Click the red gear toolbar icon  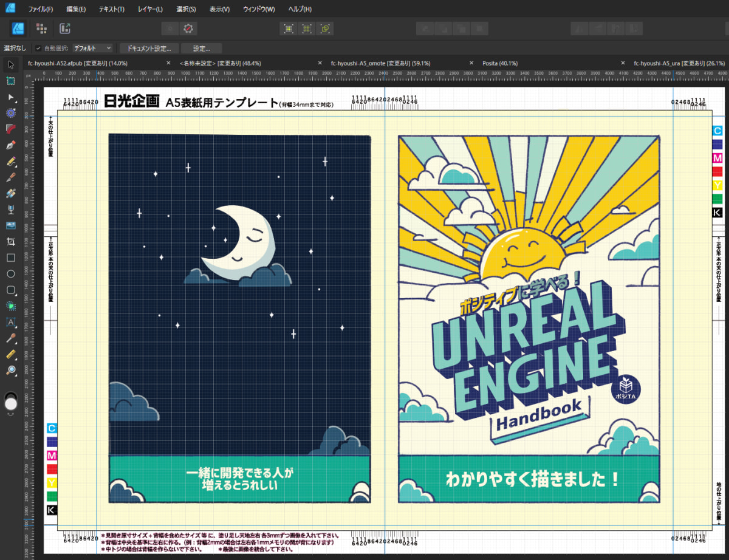tap(188, 28)
